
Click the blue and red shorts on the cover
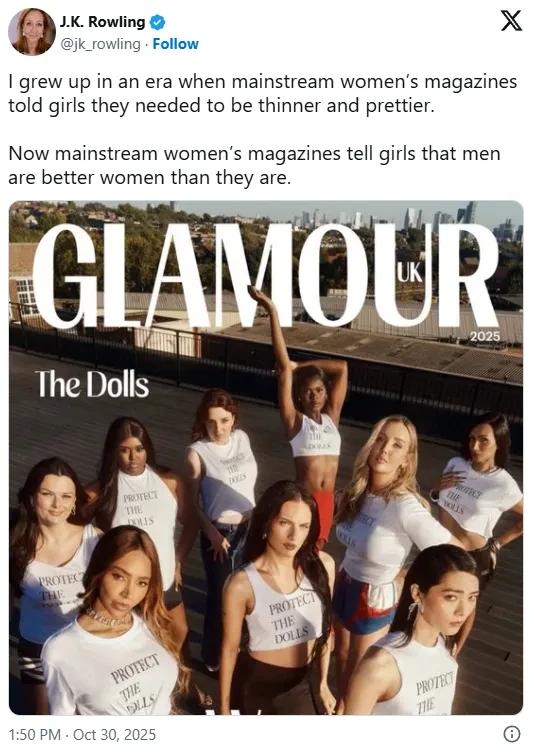[x=364, y=601]
